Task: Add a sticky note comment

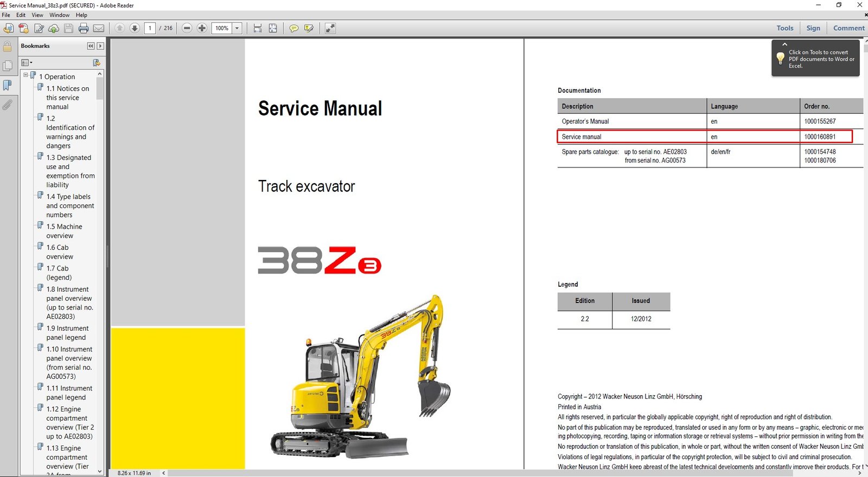Action: pyautogui.click(x=293, y=28)
